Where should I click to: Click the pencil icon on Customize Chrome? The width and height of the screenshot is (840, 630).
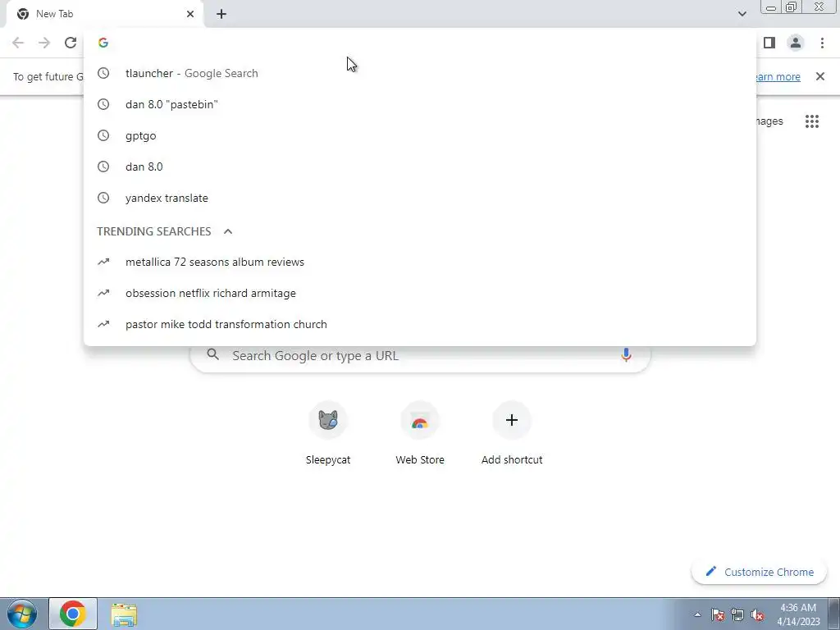pos(711,572)
